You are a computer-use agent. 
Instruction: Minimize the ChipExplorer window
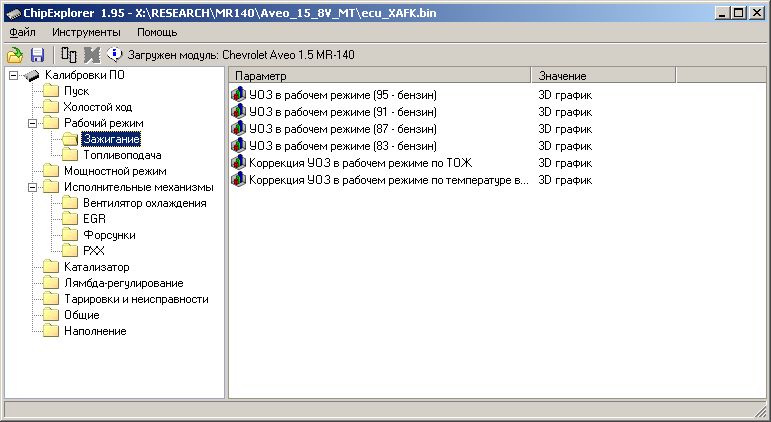pos(722,13)
